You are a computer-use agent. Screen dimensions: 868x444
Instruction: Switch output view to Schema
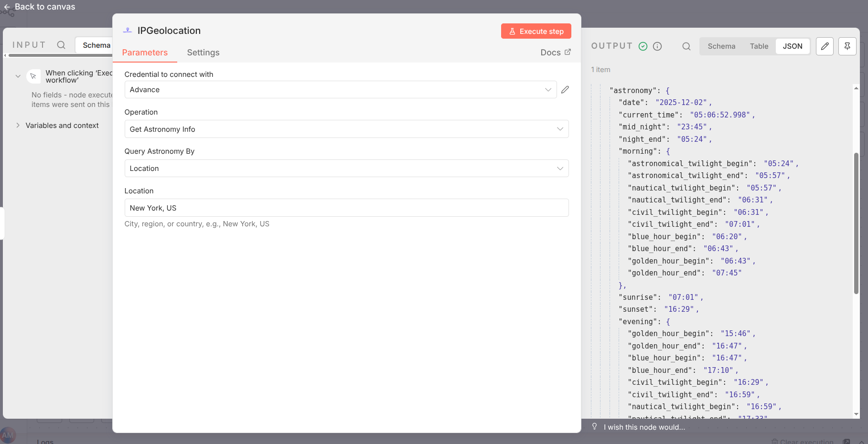click(721, 46)
